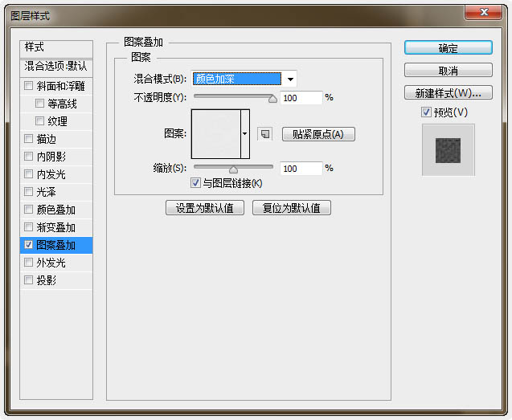Select the 斜面和浮雕 style entry label
Screen dimensions: 512x420
click(60, 86)
